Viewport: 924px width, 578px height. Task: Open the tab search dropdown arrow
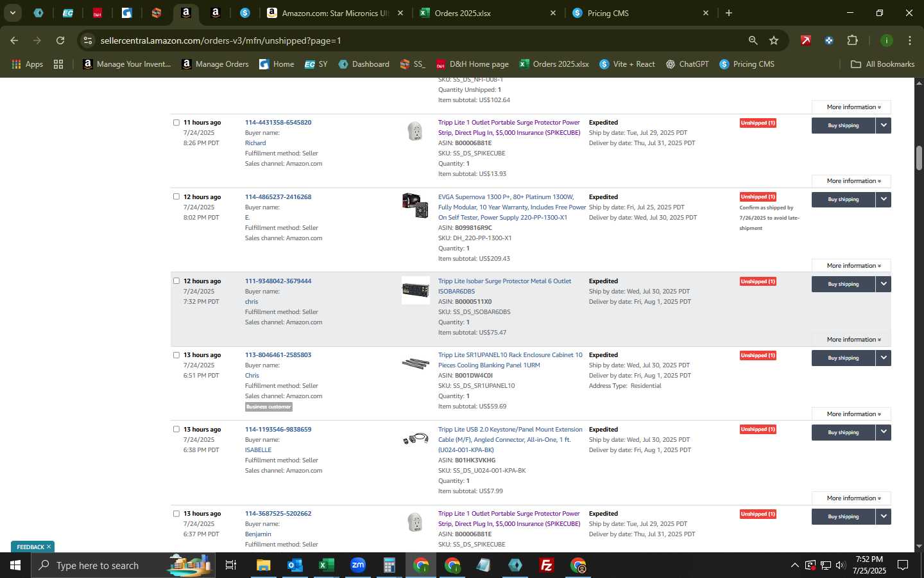click(12, 13)
